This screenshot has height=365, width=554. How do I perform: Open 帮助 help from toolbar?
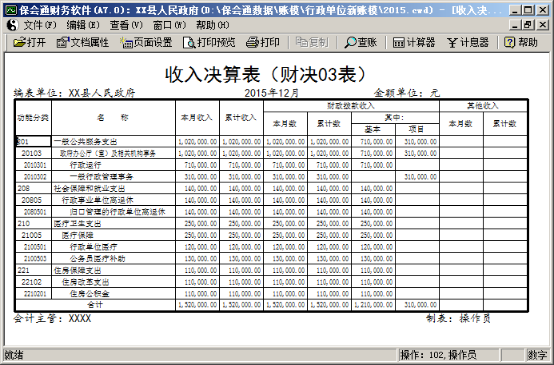tap(521, 42)
